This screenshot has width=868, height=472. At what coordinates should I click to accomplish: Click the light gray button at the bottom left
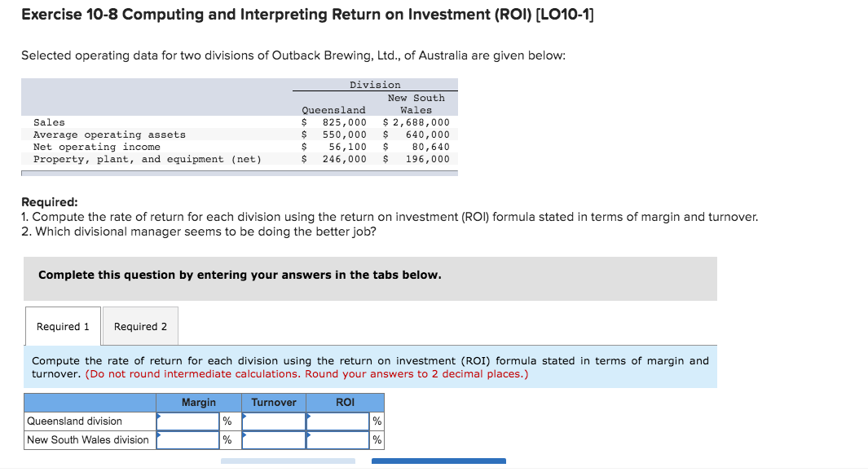pyautogui.click(x=288, y=461)
